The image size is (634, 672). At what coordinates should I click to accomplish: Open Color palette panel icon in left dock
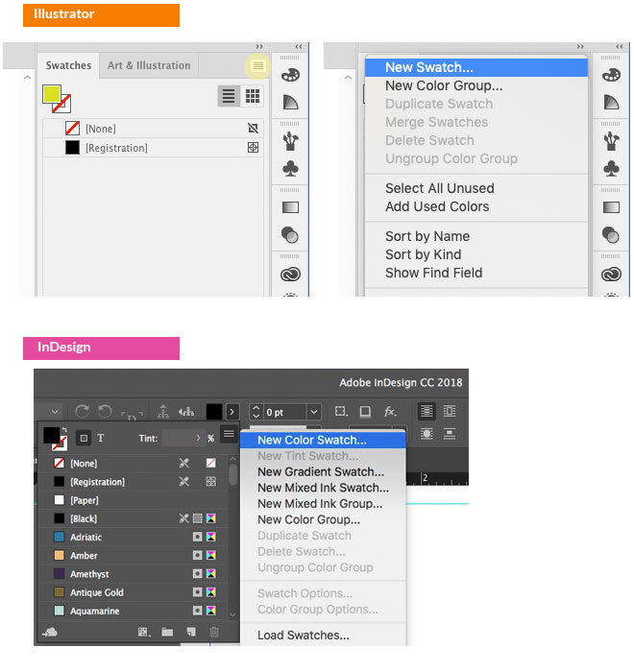pos(290,75)
